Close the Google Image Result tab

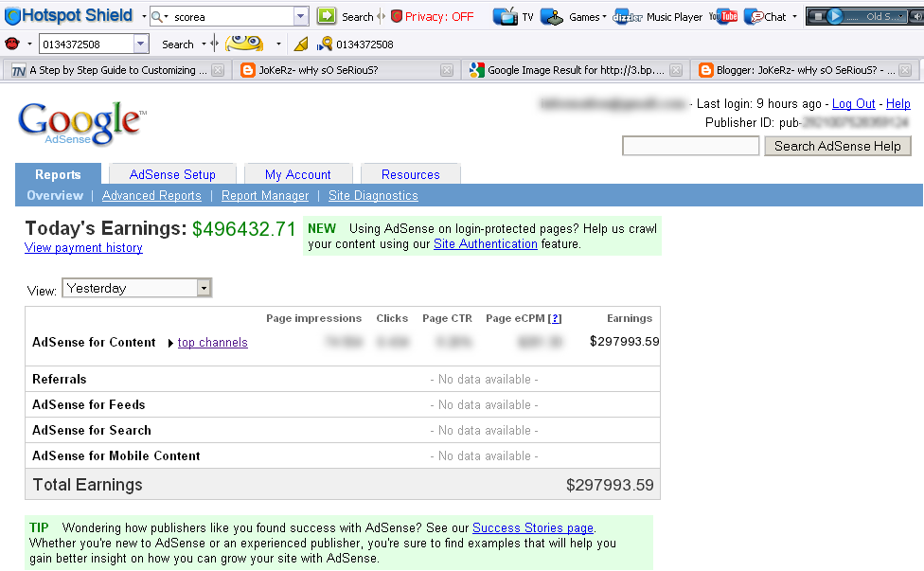pos(676,70)
